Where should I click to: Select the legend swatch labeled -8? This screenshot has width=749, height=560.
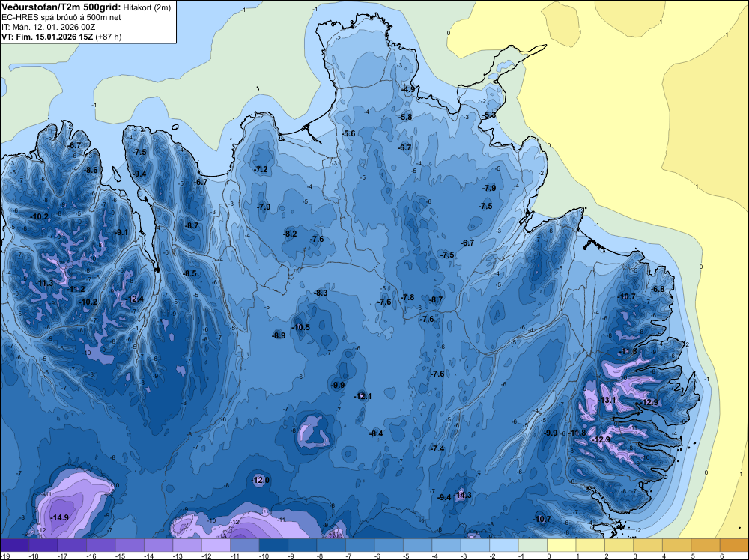point(331,545)
